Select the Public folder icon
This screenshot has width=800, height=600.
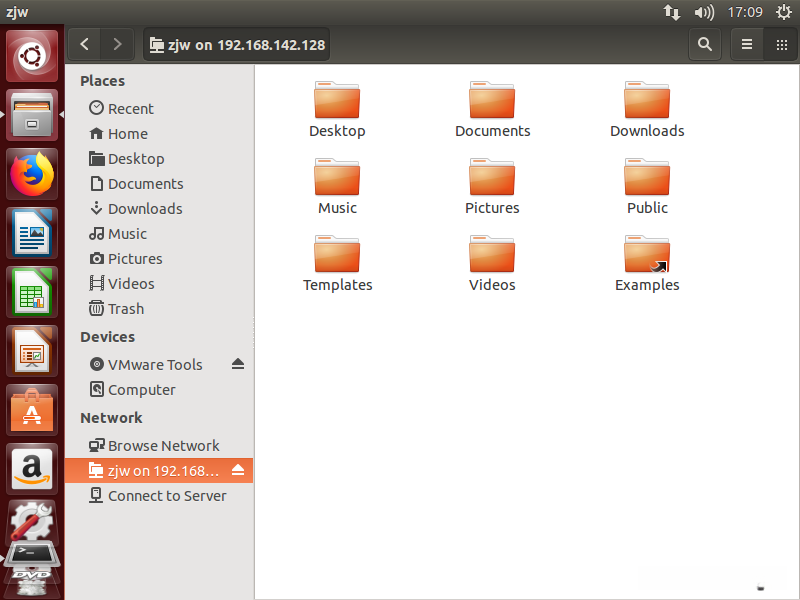[x=647, y=177]
